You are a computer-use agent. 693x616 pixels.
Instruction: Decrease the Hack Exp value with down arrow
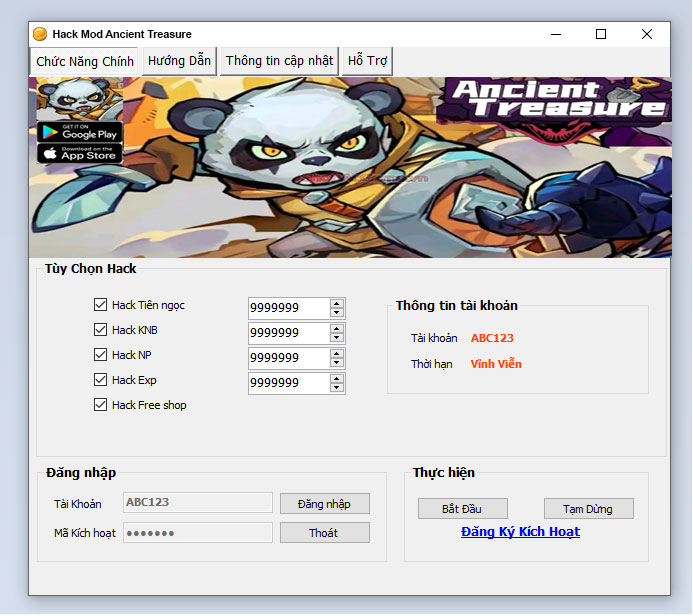337,388
